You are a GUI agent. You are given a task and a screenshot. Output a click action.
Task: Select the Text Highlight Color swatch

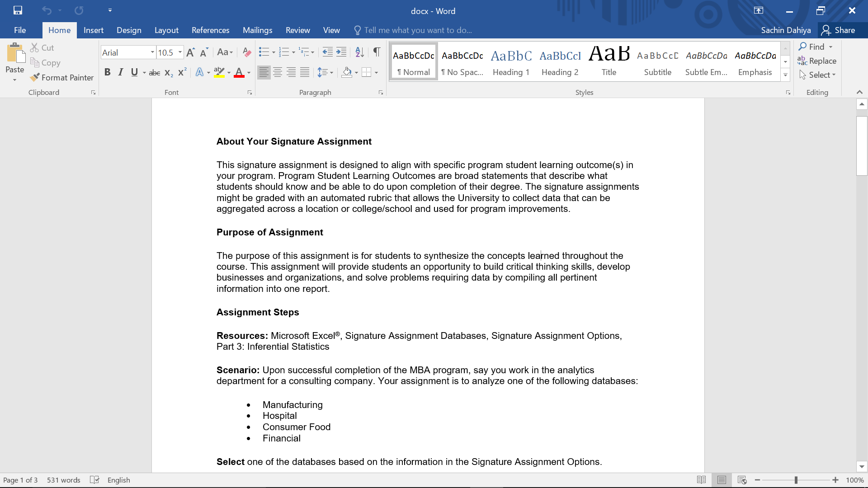pos(219,72)
